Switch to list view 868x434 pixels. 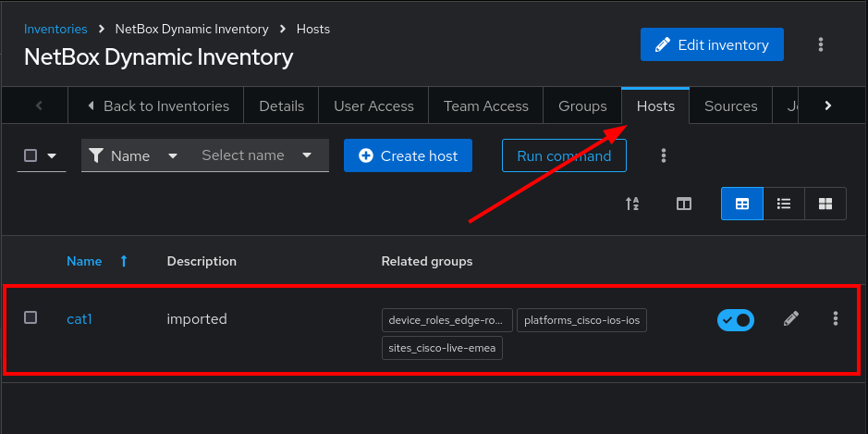pos(783,204)
